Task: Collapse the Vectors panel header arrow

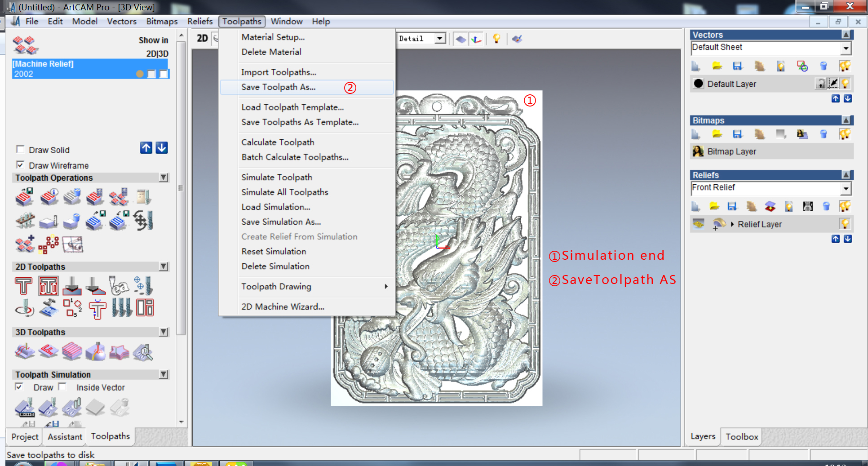Action: pos(846,35)
